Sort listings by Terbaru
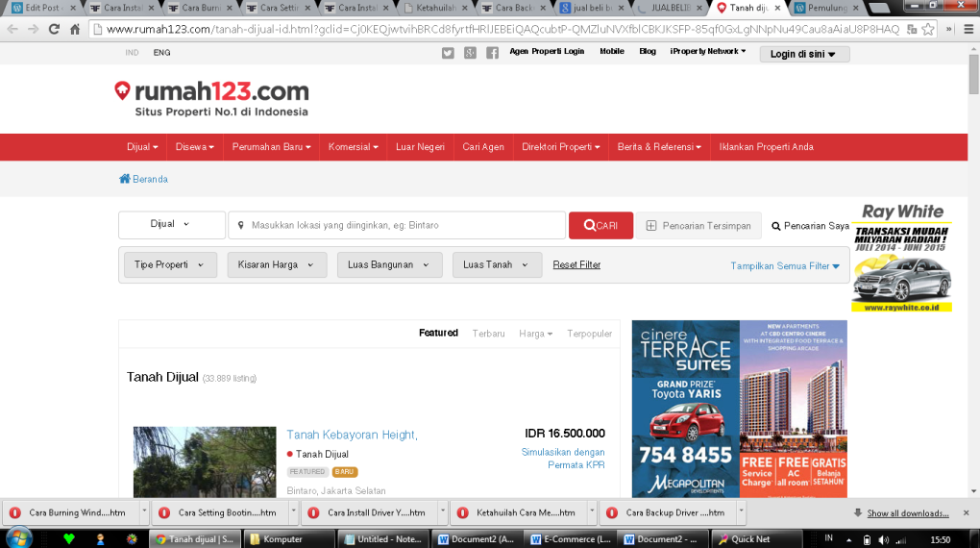This screenshot has width=980, height=548. point(488,334)
